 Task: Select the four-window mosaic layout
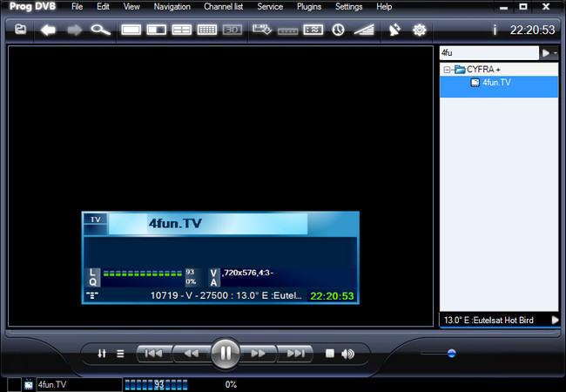point(182,30)
